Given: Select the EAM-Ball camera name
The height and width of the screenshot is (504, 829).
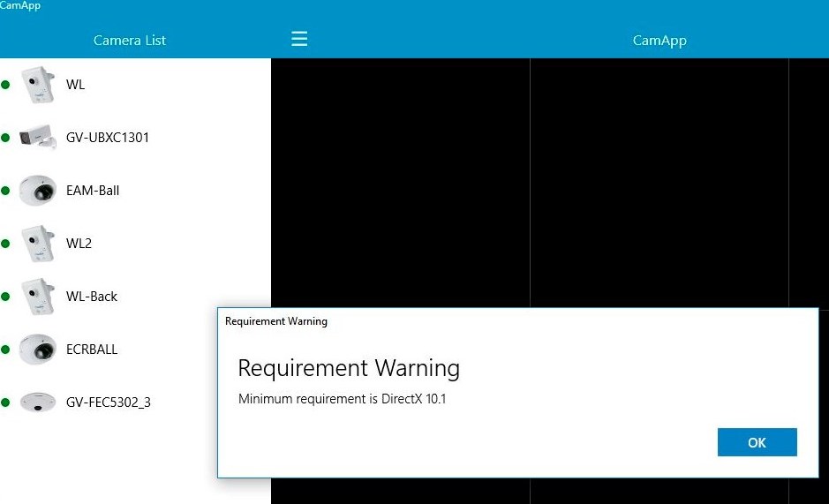Looking at the screenshot, I should click(x=93, y=191).
